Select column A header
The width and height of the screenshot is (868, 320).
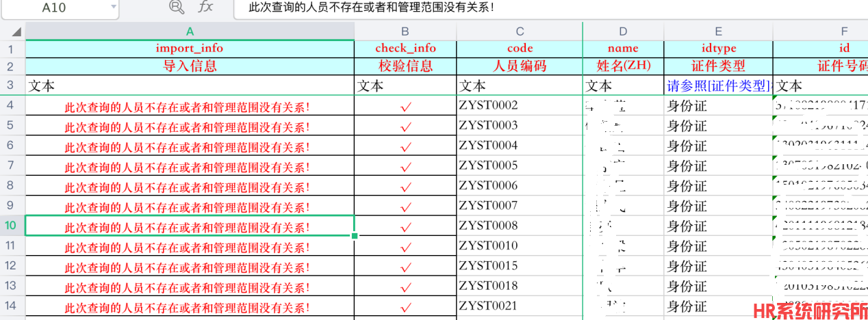190,31
